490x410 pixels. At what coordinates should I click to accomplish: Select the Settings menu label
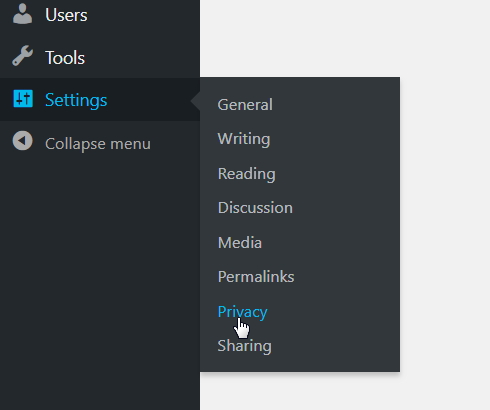[76, 100]
